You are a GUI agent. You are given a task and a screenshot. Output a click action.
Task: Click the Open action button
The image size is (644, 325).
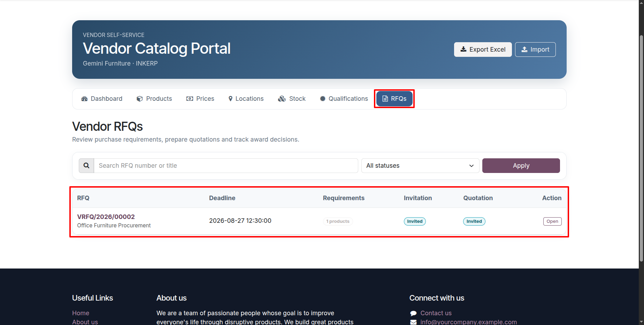point(552,221)
